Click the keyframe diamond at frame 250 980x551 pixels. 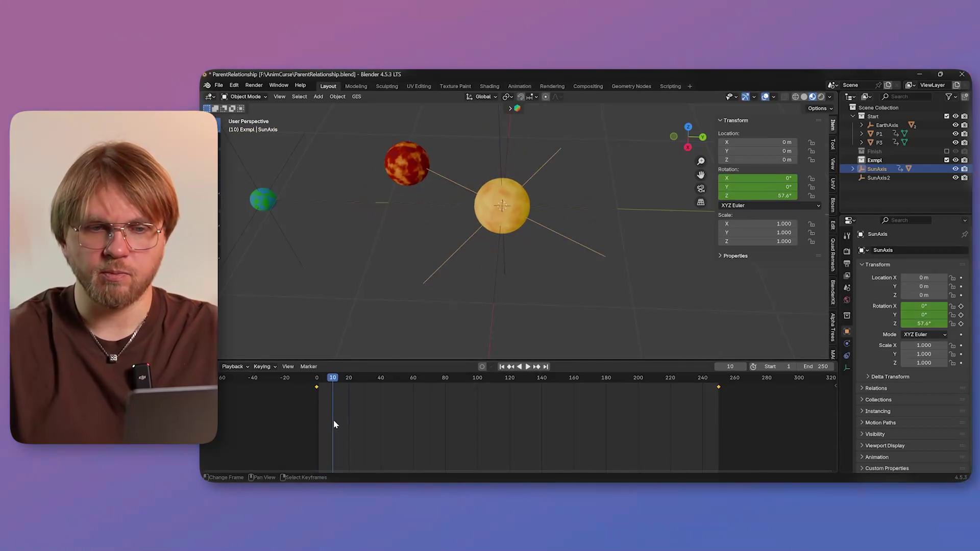click(x=719, y=387)
